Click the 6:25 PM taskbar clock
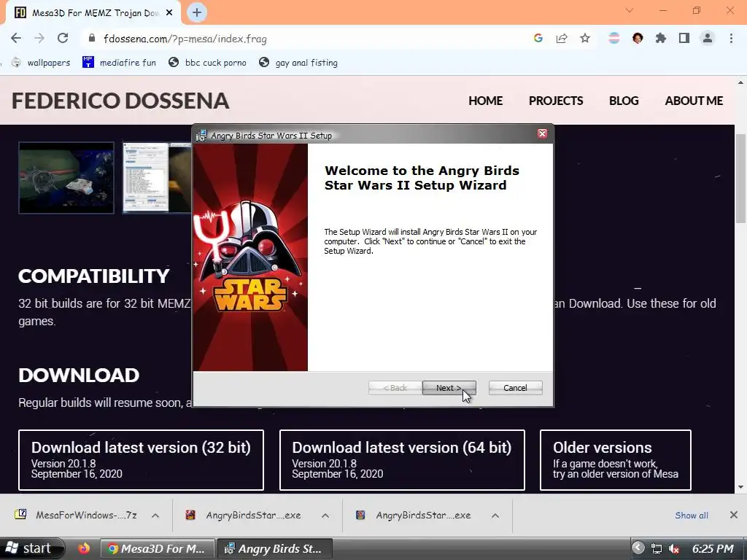The width and height of the screenshot is (747, 560). point(713,548)
